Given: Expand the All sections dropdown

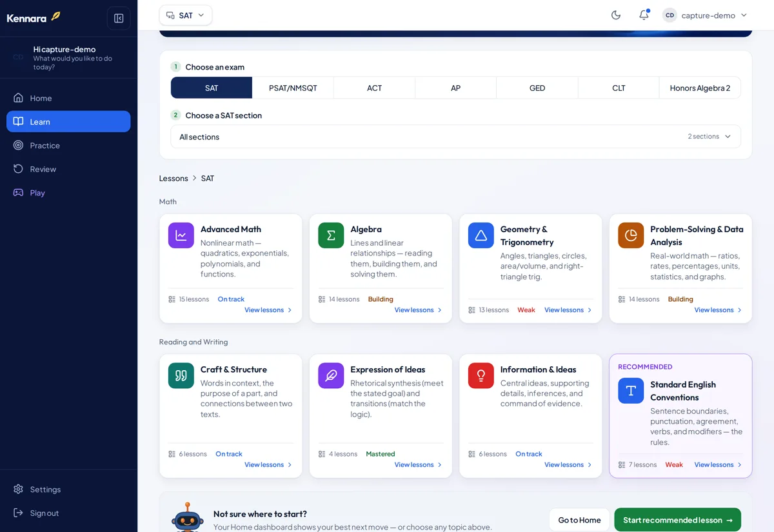Looking at the screenshot, I should 455,137.
